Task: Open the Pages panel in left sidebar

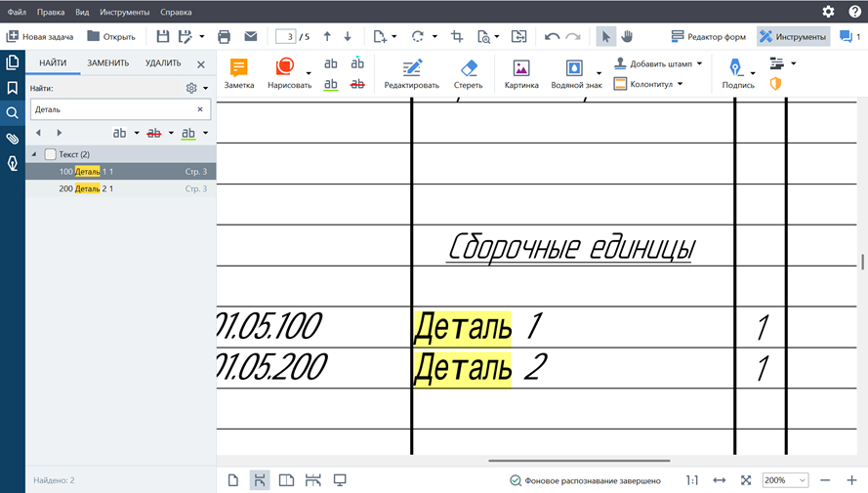Action: click(x=12, y=62)
